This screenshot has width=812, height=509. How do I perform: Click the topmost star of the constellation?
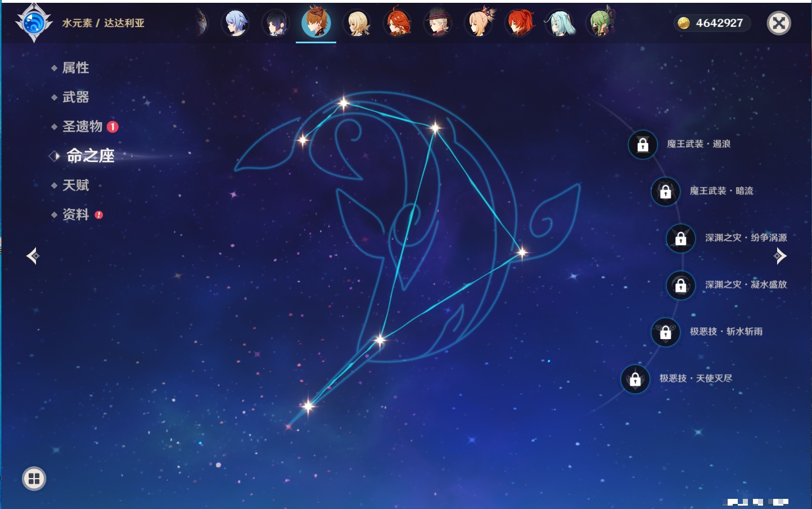tap(343, 103)
